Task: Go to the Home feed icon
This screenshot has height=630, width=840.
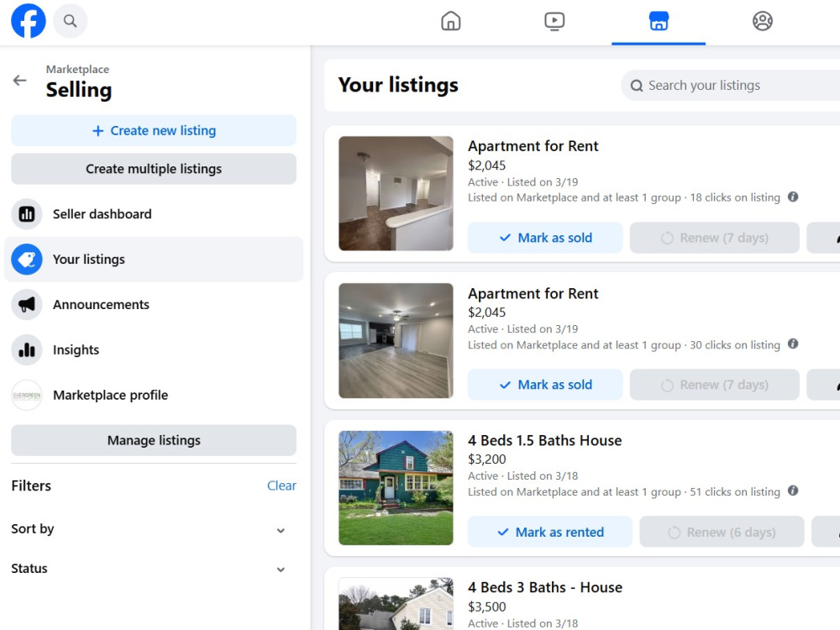Action: pos(450,21)
